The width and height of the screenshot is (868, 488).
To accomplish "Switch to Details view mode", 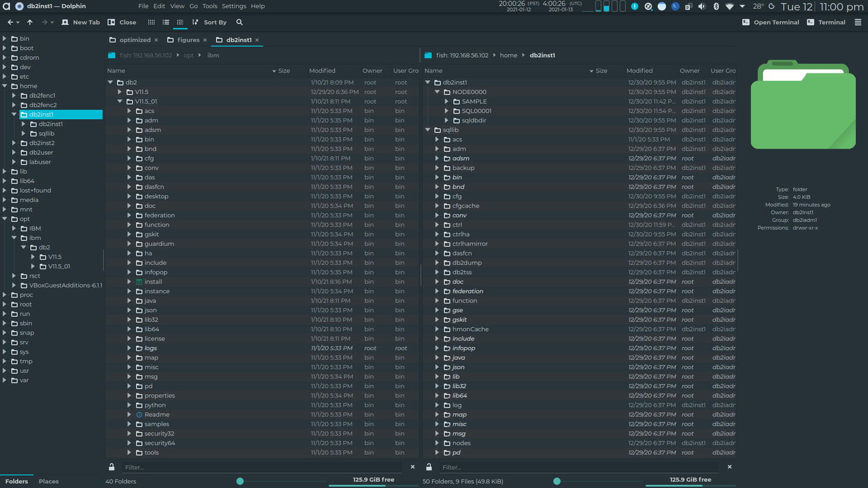I will click(180, 22).
